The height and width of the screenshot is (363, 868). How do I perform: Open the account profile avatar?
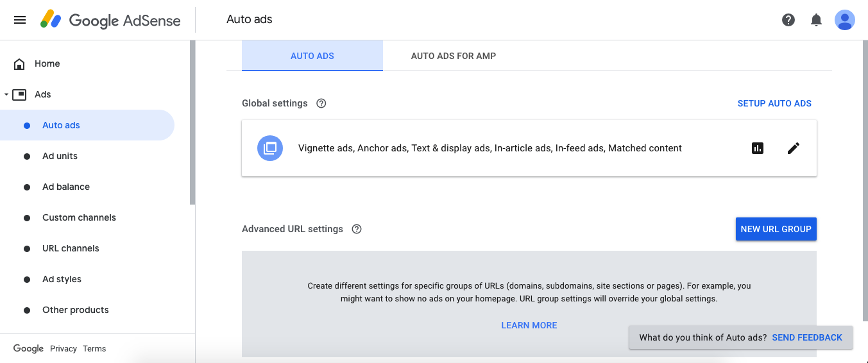pos(844,20)
